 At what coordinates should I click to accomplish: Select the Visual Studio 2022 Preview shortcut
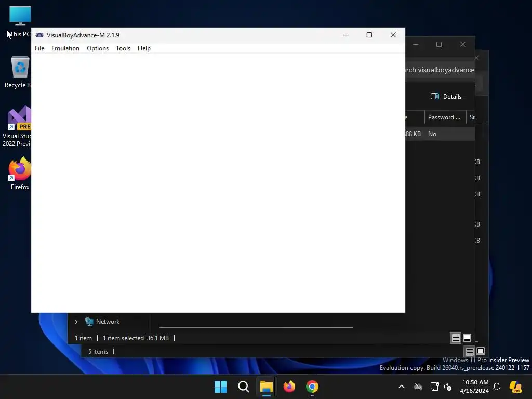click(17, 126)
